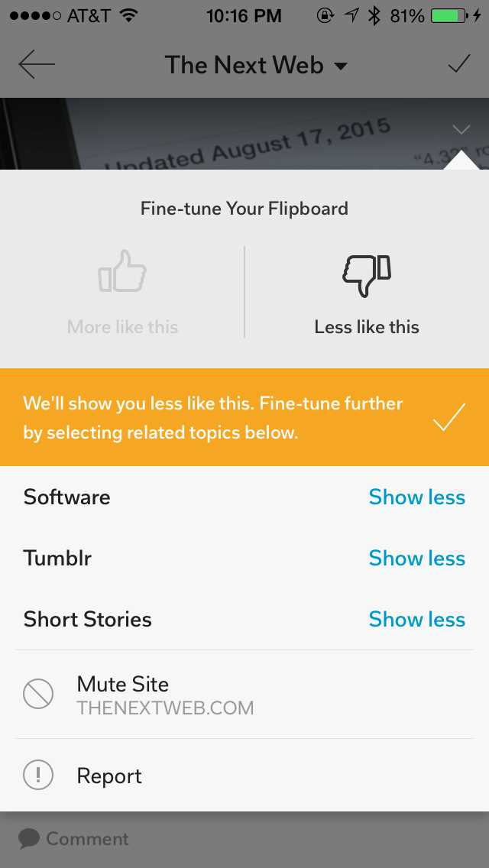Tap the Report exclamation icon
Image resolution: width=489 pixels, height=868 pixels.
(38, 776)
